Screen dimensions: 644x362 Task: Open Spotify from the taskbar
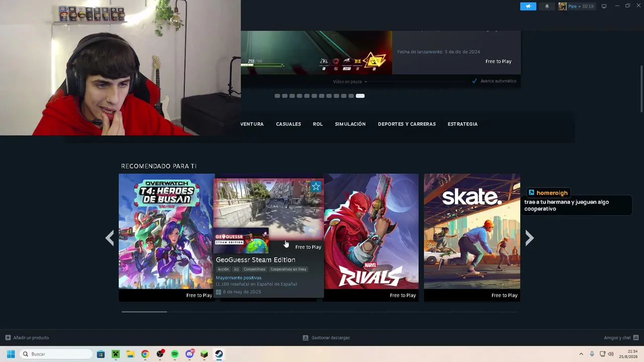point(175,354)
